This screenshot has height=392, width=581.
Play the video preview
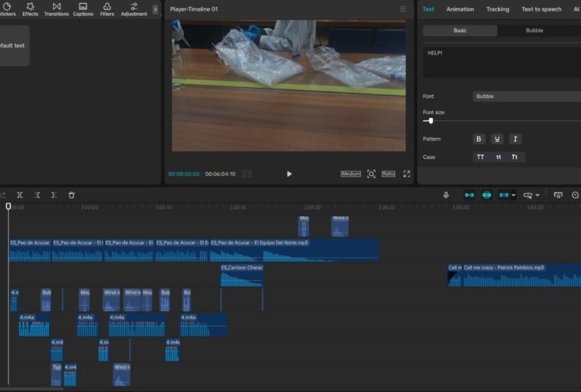coord(289,173)
